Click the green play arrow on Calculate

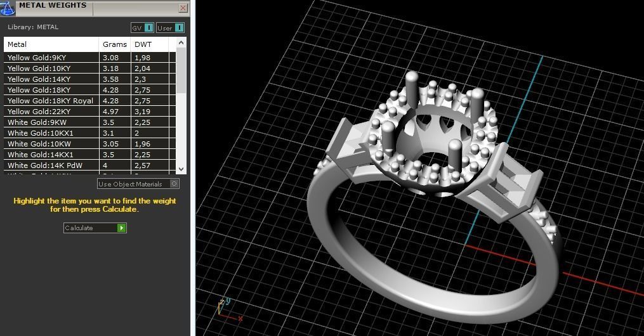(122, 228)
